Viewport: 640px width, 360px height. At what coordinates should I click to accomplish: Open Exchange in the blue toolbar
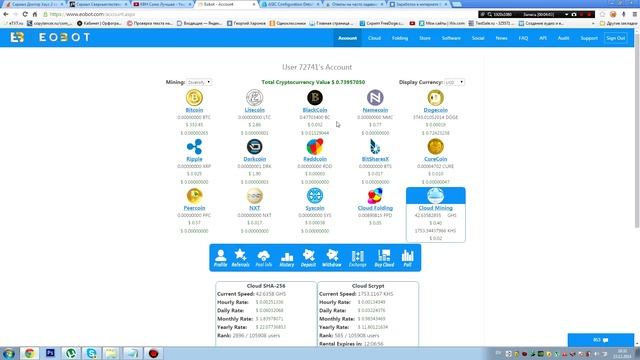point(358,258)
